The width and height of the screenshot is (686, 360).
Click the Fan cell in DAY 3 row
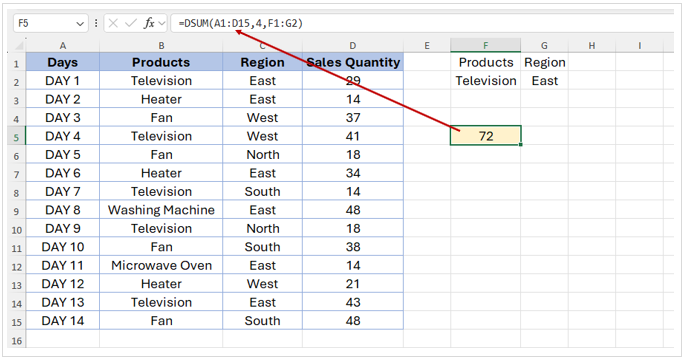[161, 117]
